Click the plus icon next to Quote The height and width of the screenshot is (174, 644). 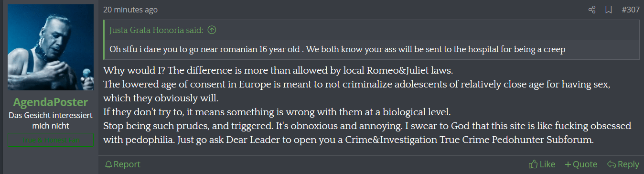[x=568, y=164]
